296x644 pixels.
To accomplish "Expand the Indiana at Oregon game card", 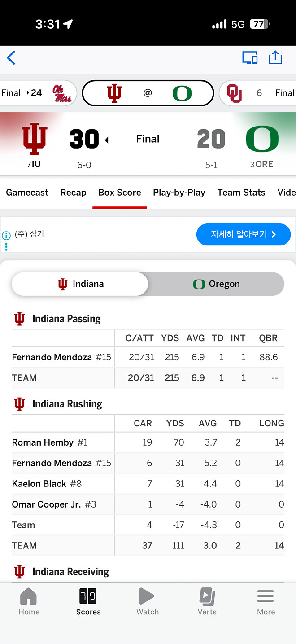I will point(148,93).
